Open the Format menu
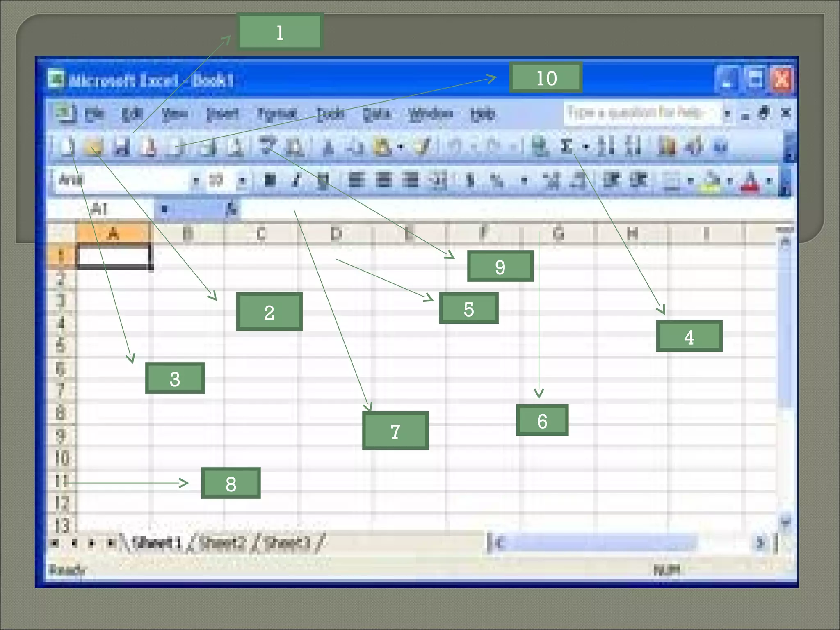The height and width of the screenshot is (630, 840). [x=276, y=114]
